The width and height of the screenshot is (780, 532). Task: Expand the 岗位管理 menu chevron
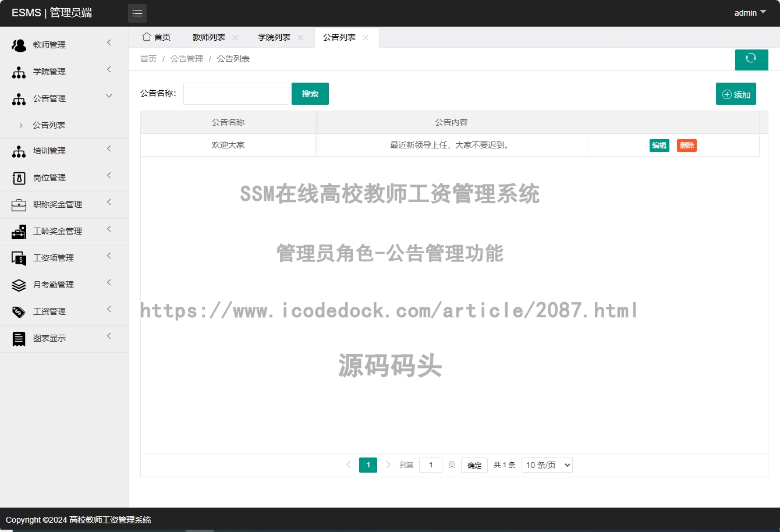coord(109,175)
